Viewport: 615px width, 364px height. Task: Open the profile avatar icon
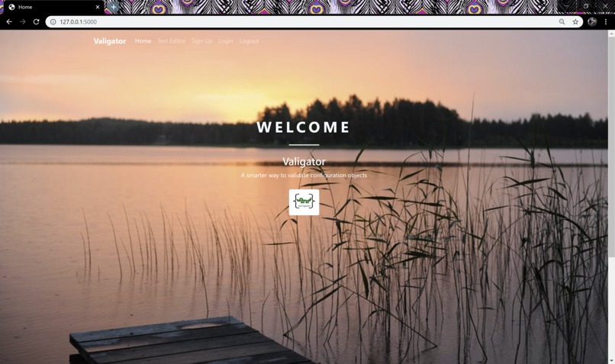click(x=592, y=22)
